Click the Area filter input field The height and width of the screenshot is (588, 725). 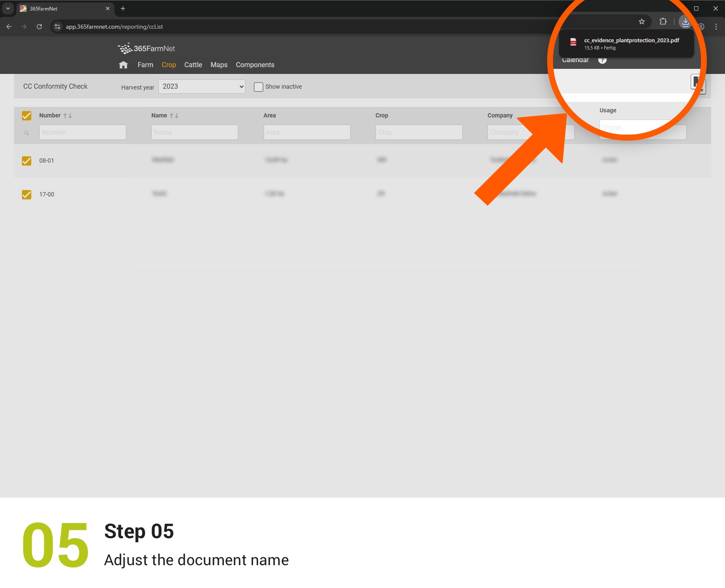pyautogui.click(x=307, y=132)
